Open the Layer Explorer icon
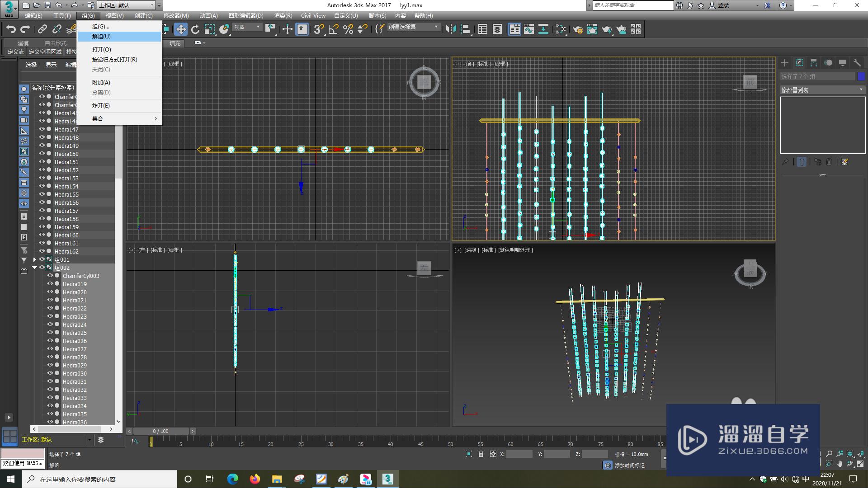Image resolution: width=868 pixels, height=489 pixels. point(497,29)
